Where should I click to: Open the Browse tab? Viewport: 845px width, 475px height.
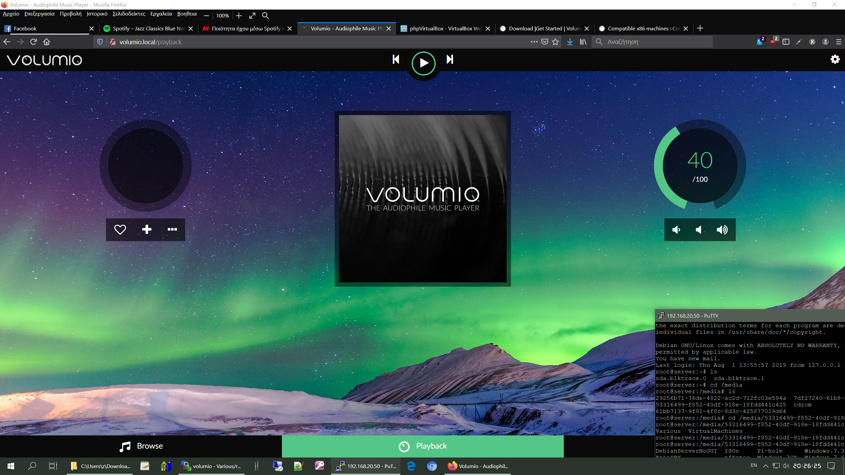click(x=141, y=446)
